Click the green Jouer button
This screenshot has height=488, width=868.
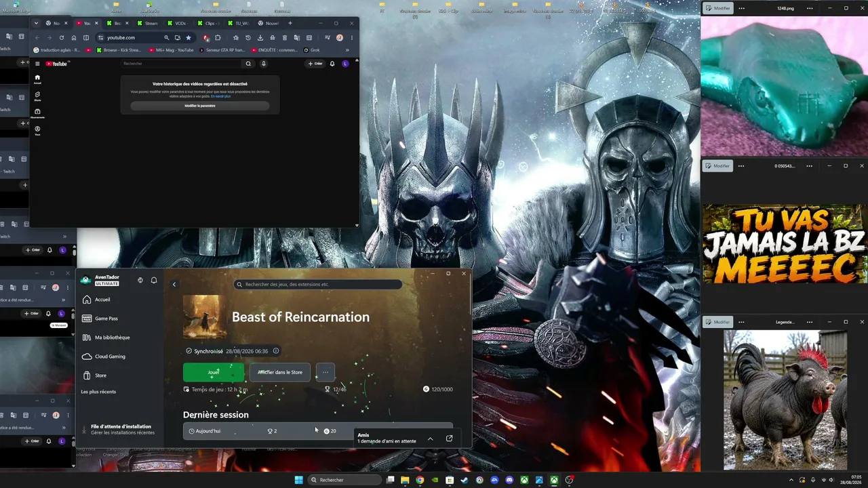(214, 372)
